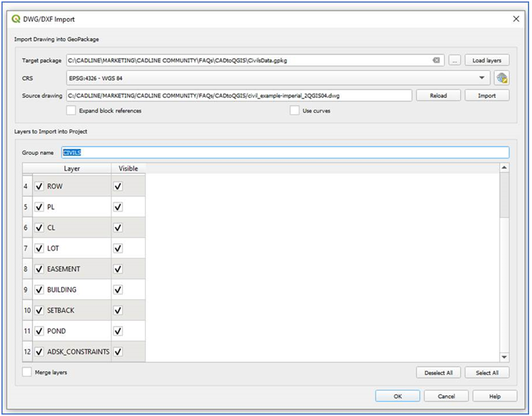
Task: Open the CRS dropdown EPSG:4326
Action: pyautogui.click(x=278, y=78)
